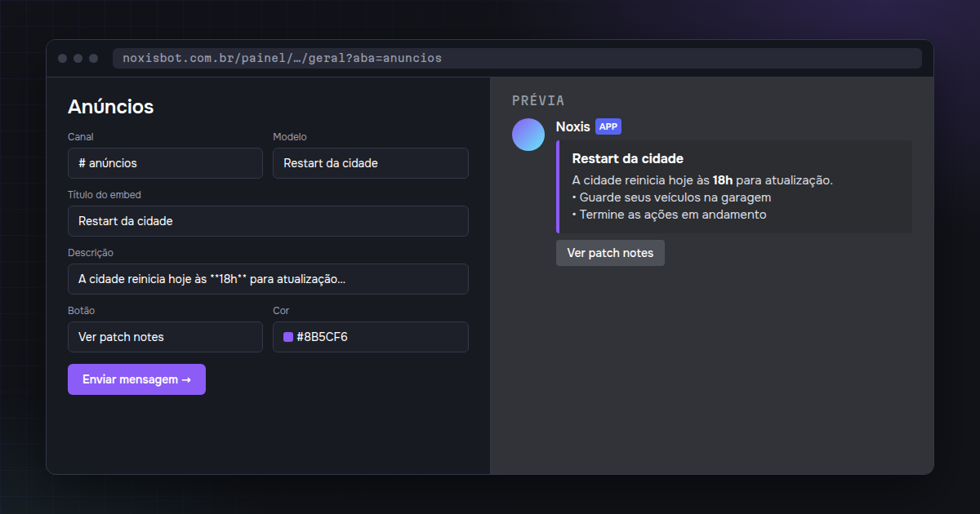Click the embed title Restart da cidade in preview

tap(627, 158)
